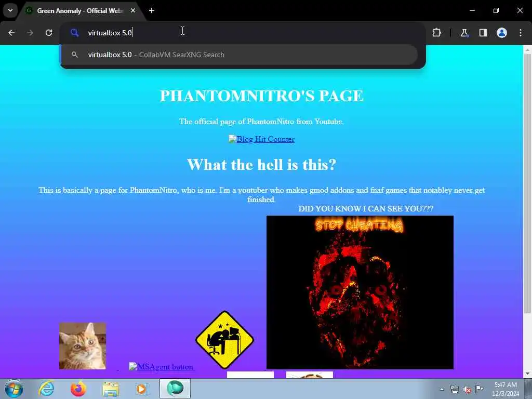Viewport: 532px width, 399px height.
Task: Click the taskbar clock showing 5:47 AM
Action: tap(506, 389)
